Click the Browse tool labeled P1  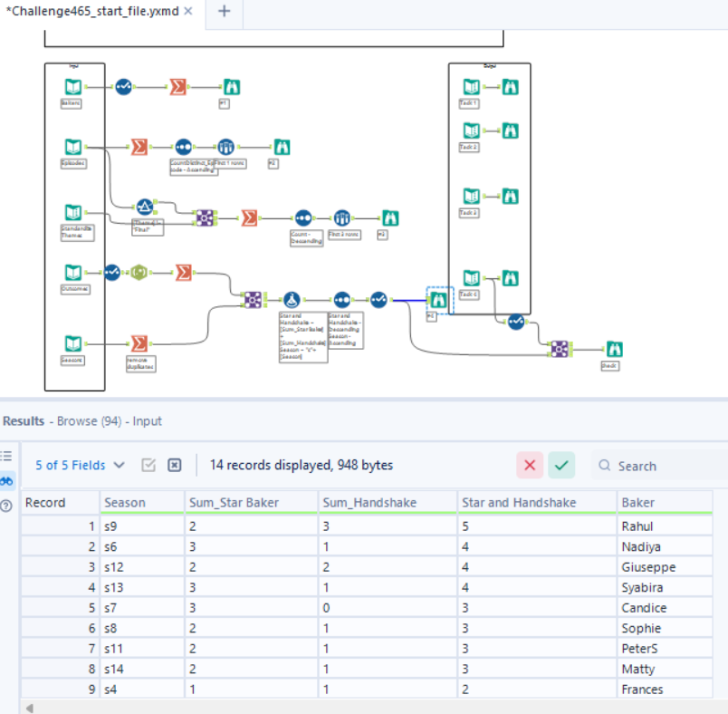point(234,84)
